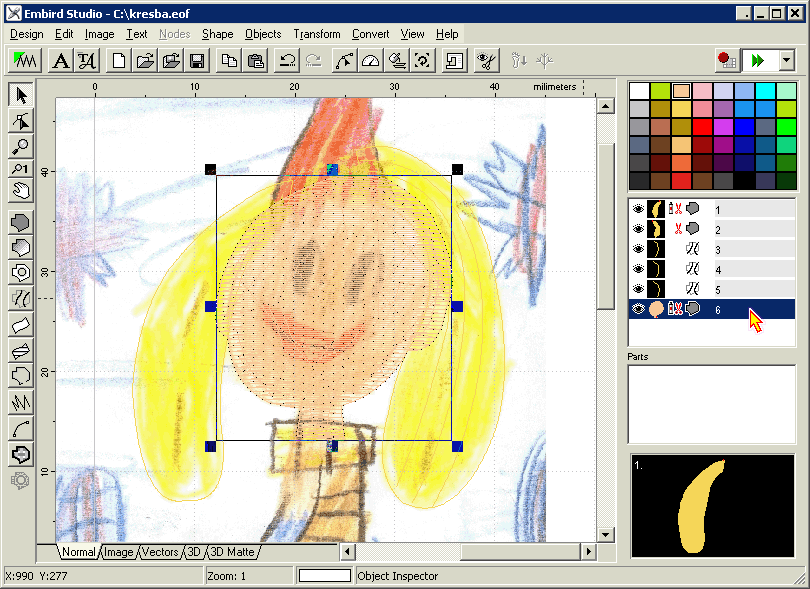Open the Edit menu
Screen dimensions: 810x589
pyautogui.click(x=64, y=34)
